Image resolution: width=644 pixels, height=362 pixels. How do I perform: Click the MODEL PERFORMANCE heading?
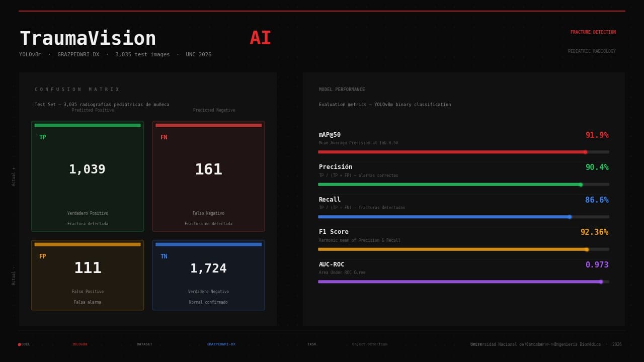[x=342, y=89]
